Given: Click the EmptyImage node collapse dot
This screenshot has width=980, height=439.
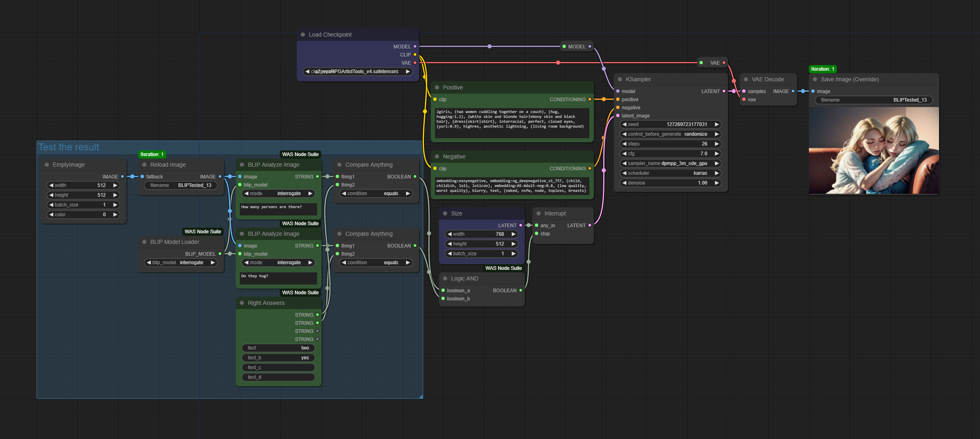Looking at the screenshot, I should pyautogui.click(x=47, y=165).
